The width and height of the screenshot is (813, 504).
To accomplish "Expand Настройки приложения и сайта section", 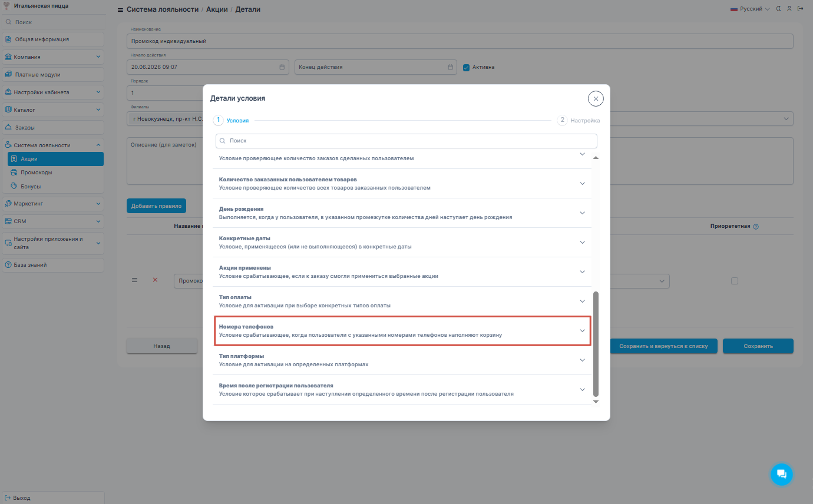I will pyautogui.click(x=98, y=243).
